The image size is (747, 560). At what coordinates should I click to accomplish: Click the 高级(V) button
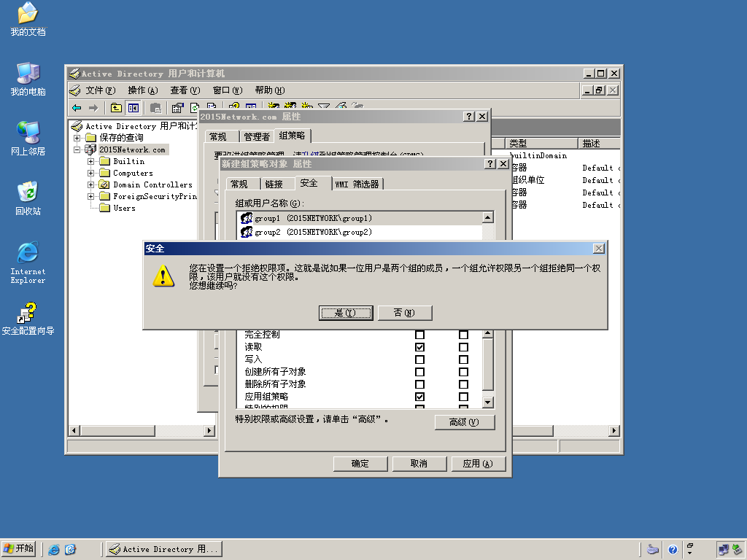coord(465,422)
